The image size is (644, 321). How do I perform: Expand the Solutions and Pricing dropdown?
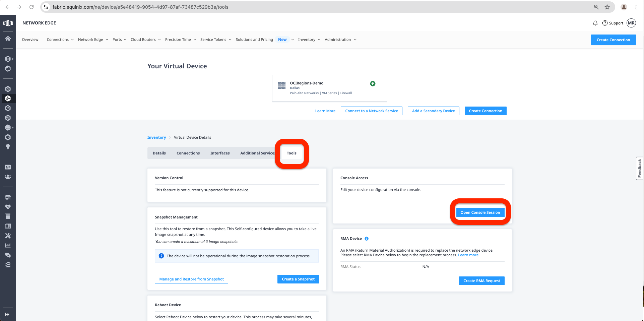coord(265,40)
